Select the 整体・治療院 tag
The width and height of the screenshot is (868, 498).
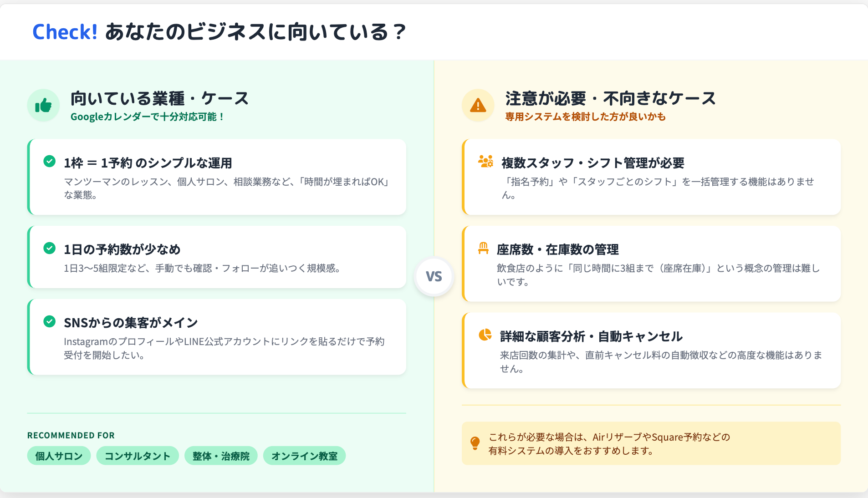[221, 456]
